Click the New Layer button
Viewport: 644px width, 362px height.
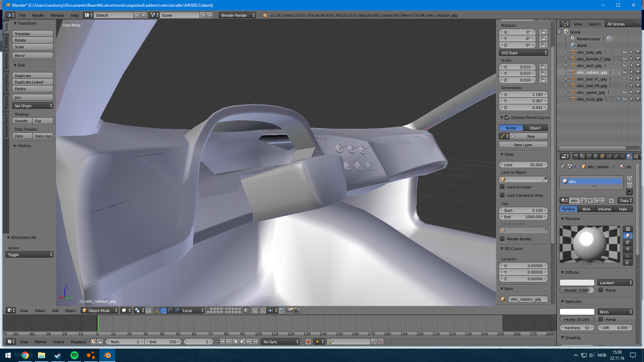[523, 145]
